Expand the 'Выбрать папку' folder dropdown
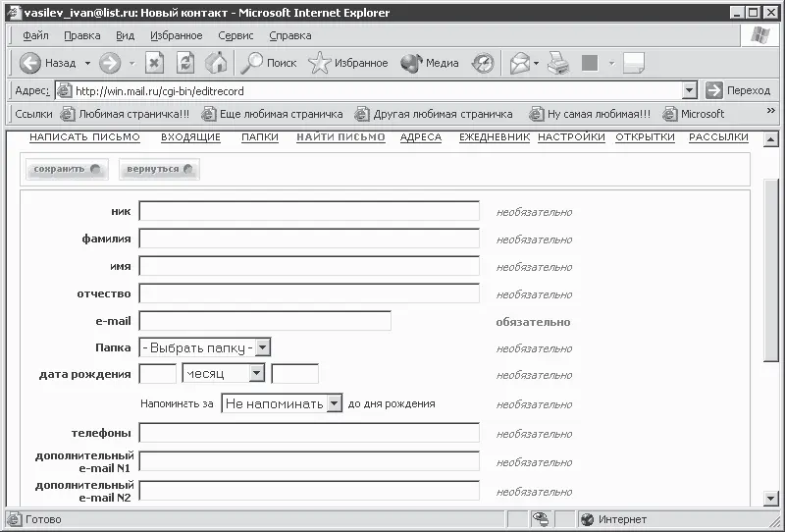Image resolution: width=785 pixels, height=532 pixels. point(262,347)
